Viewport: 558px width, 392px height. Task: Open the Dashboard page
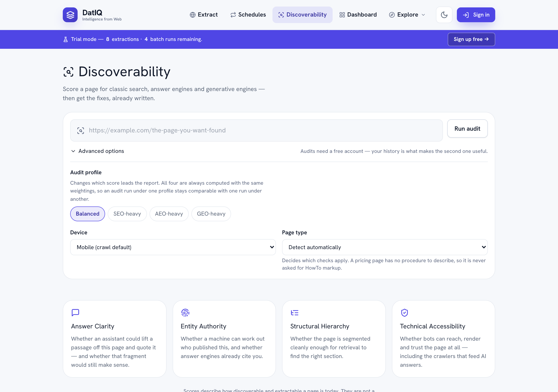coord(358,15)
